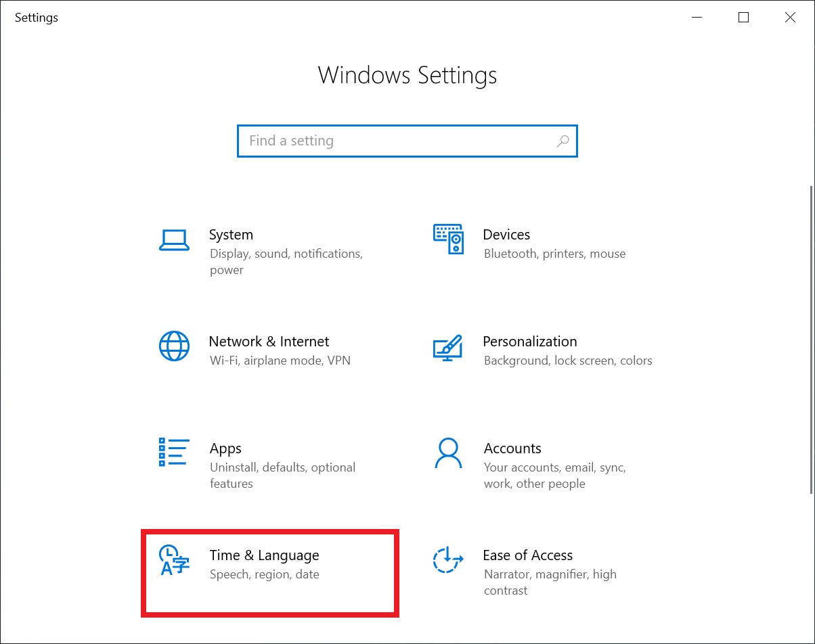Click 'Bluetooth, printers, mouse' description
815x644 pixels.
click(554, 254)
